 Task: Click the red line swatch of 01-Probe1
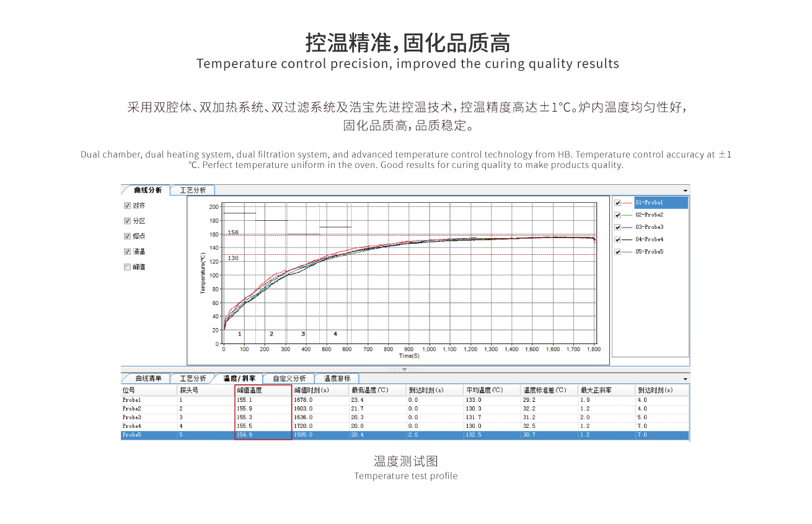[627, 203]
